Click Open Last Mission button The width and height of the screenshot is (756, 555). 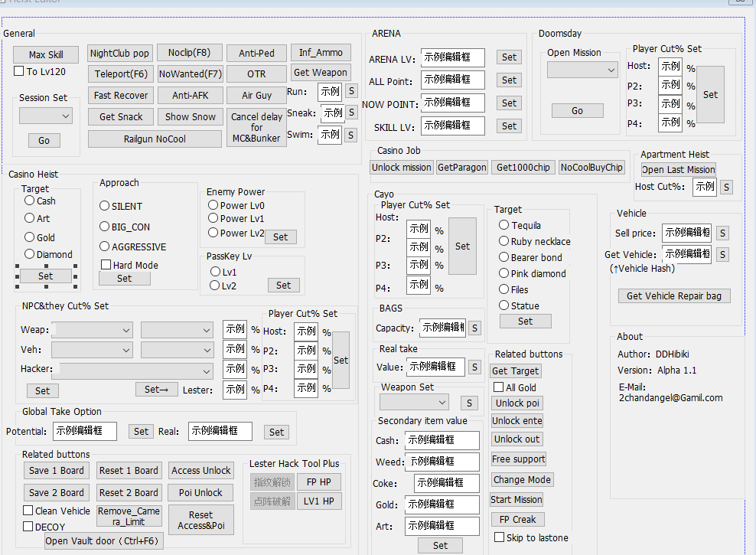click(678, 170)
